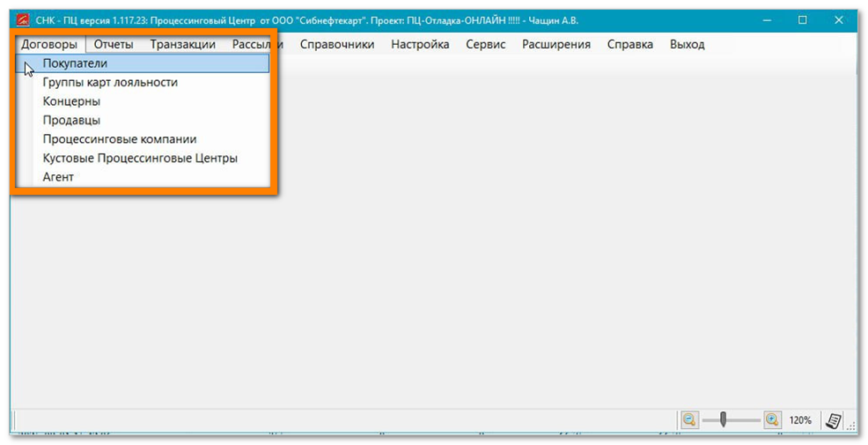The width and height of the screenshot is (868, 445).
Task: Click the red application icon in title bar
Action: 23,20
